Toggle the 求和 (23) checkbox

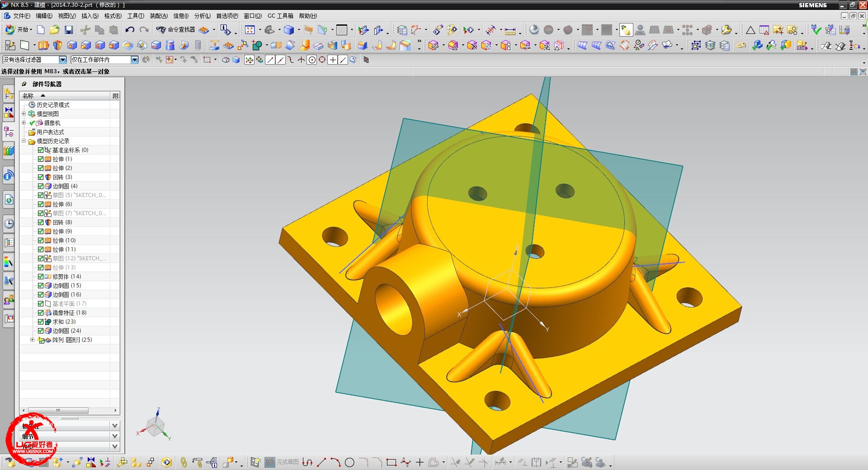(x=41, y=322)
